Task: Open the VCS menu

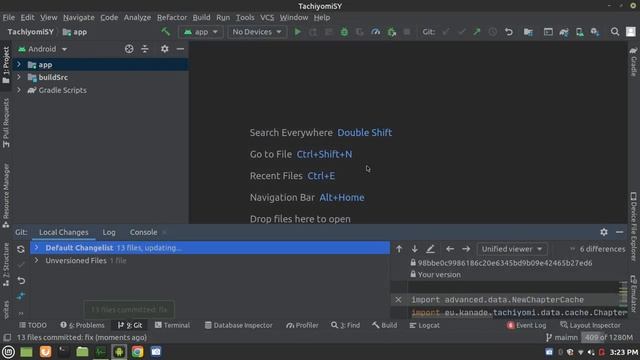Action: [x=267, y=18]
